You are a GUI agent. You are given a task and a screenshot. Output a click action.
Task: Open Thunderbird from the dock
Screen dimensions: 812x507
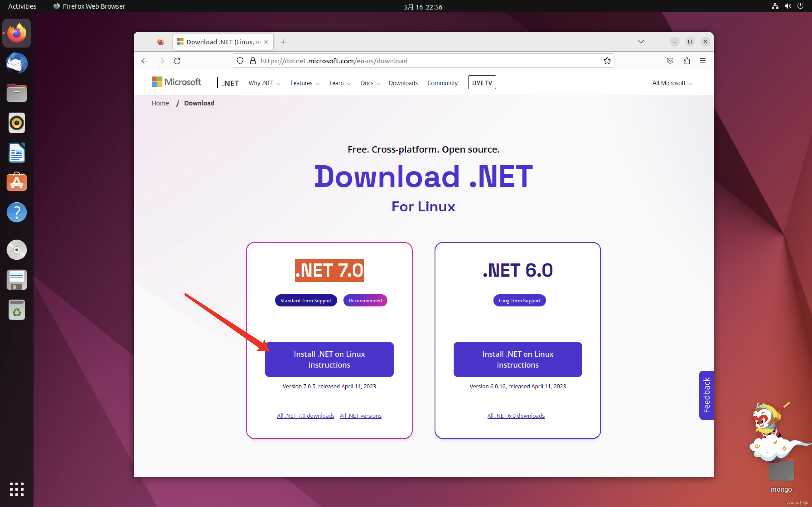[x=17, y=63]
